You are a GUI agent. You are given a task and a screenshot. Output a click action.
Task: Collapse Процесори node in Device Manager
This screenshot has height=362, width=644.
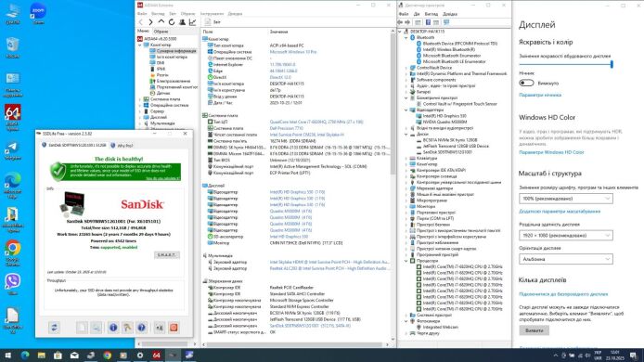click(x=406, y=261)
